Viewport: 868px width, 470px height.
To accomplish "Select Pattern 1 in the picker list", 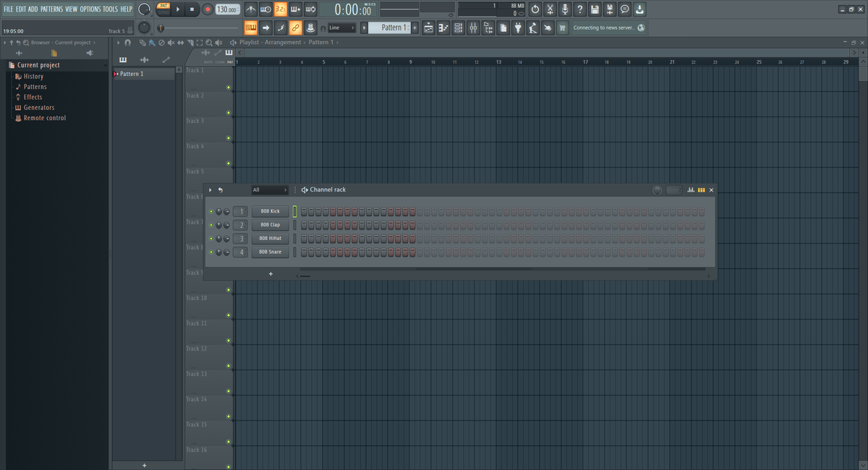I will tap(143, 74).
